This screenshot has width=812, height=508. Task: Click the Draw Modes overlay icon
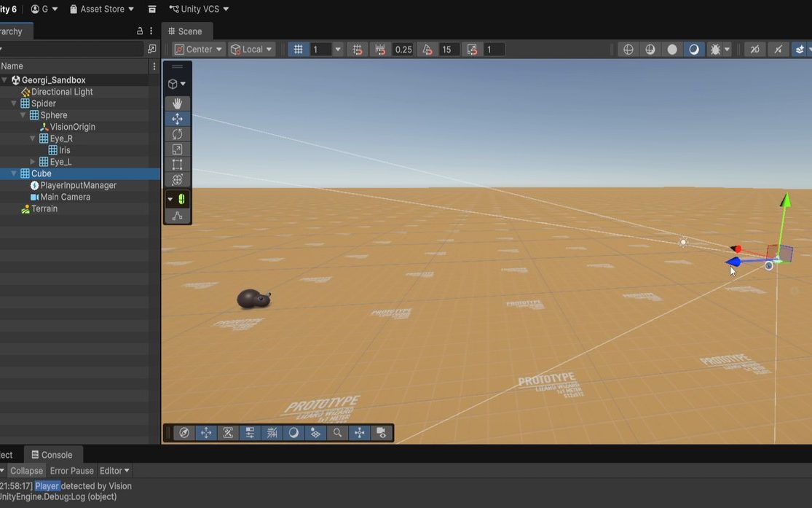293,433
